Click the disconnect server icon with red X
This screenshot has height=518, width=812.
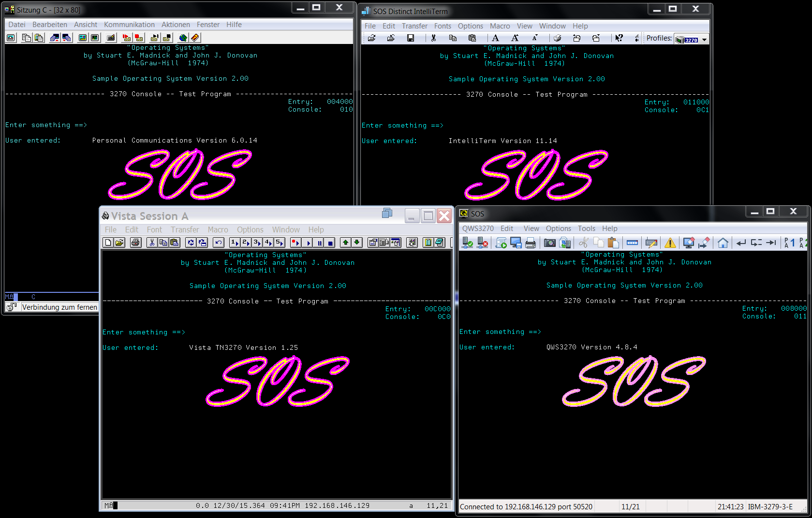(x=482, y=243)
